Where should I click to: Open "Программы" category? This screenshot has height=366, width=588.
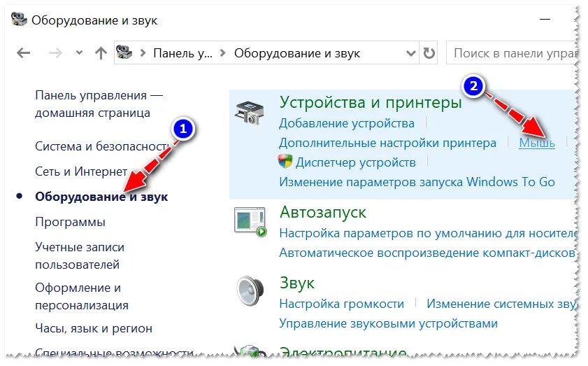click(70, 222)
